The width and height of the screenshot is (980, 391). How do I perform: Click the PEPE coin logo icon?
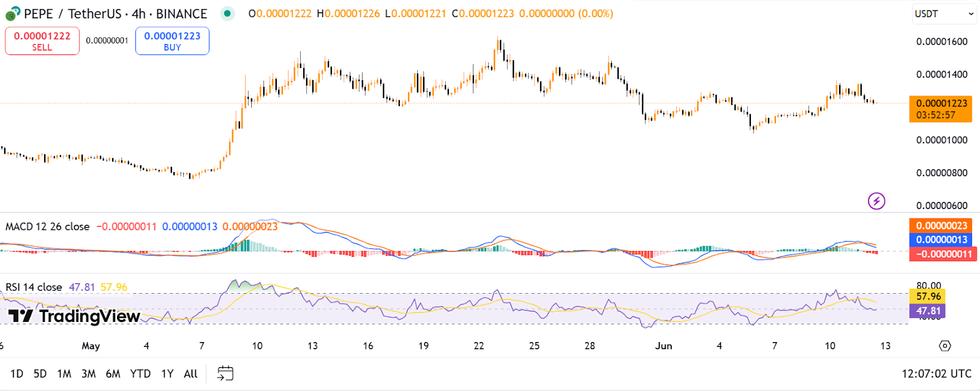coord(12,13)
